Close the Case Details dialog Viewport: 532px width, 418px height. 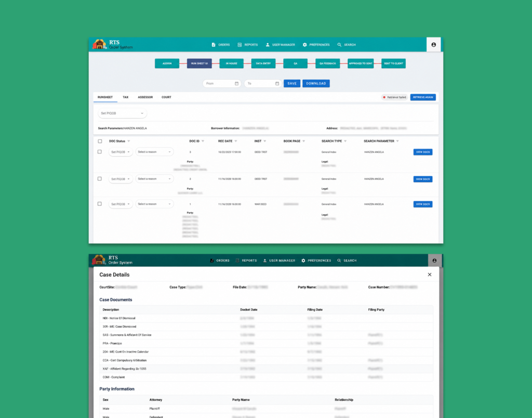click(x=430, y=275)
